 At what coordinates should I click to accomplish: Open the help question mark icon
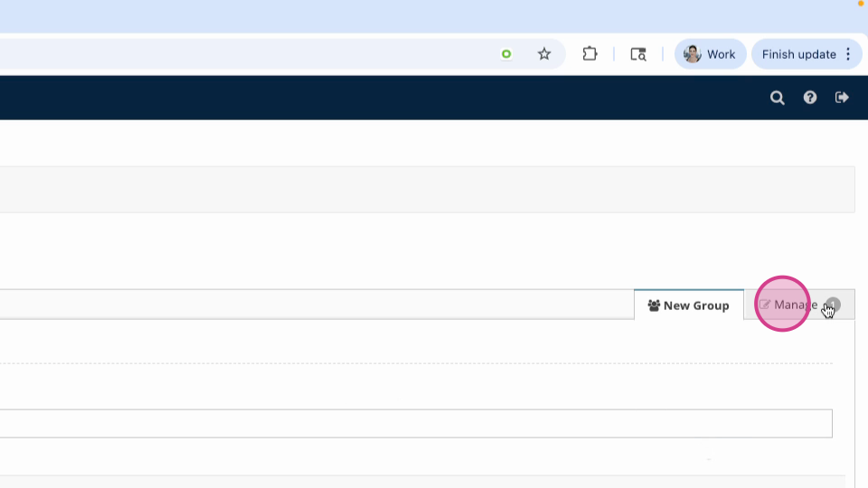click(x=810, y=98)
